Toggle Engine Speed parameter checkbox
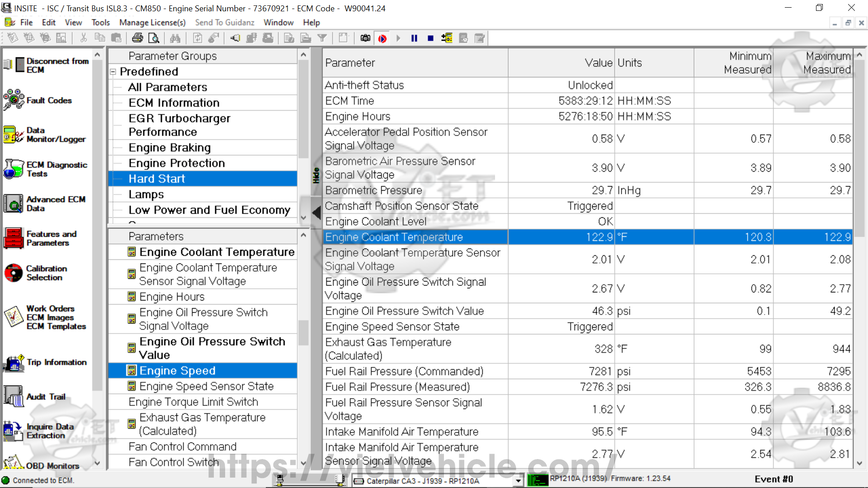 132,371
